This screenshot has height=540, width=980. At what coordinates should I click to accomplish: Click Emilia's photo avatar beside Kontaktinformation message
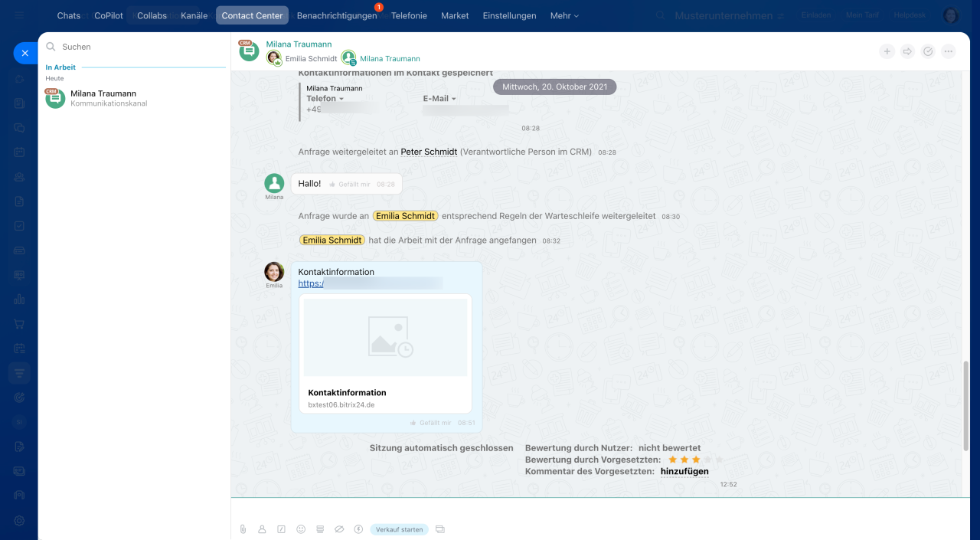274,272
